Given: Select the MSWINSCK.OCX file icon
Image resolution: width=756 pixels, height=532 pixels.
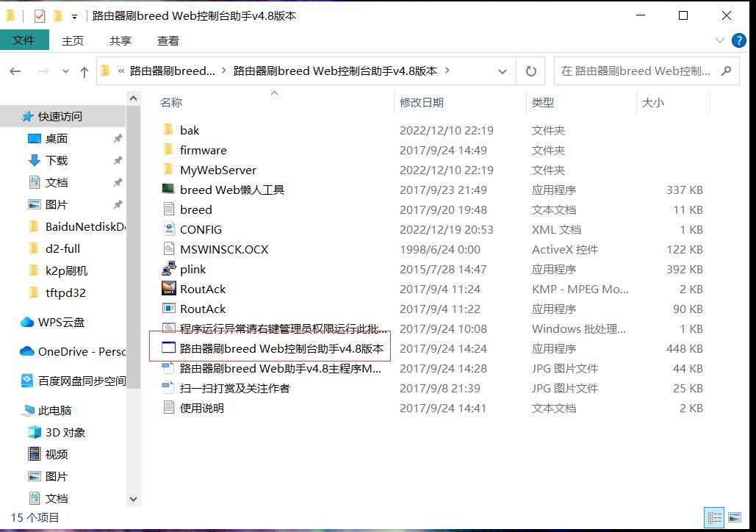Looking at the screenshot, I should click(x=168, y=249).
